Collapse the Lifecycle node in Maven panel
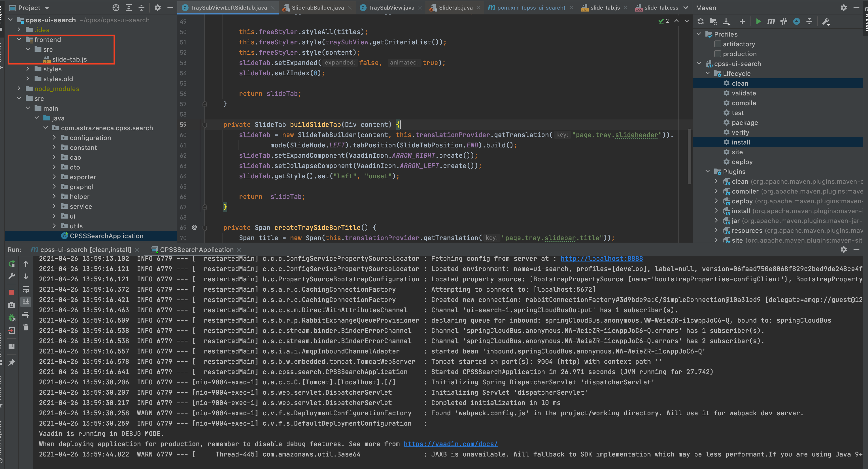This screenshot has height=469, width=868. pos(708,74)
